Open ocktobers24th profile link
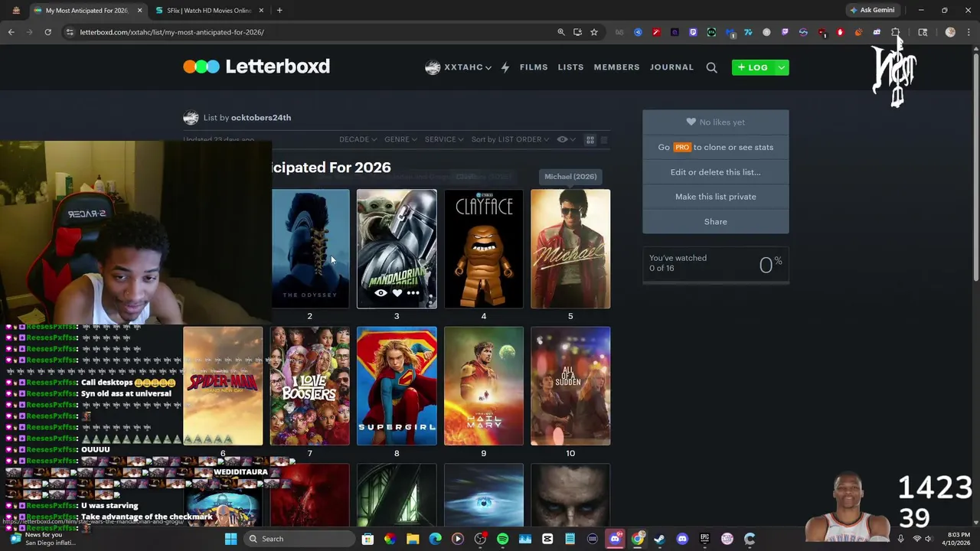The height and width of the screenshot is (551, 980). tap(261, 118)
